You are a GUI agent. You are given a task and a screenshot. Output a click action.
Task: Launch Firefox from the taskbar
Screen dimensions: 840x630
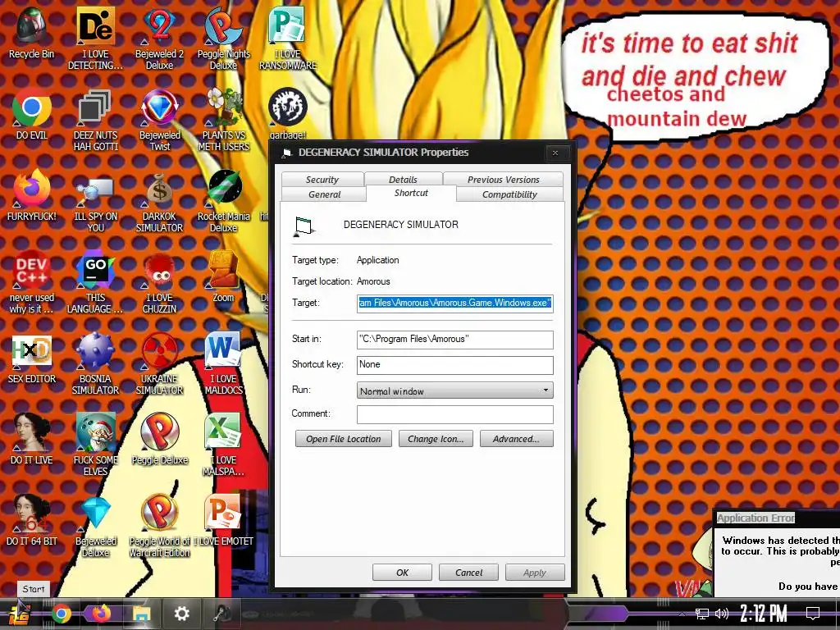point(100,614)
